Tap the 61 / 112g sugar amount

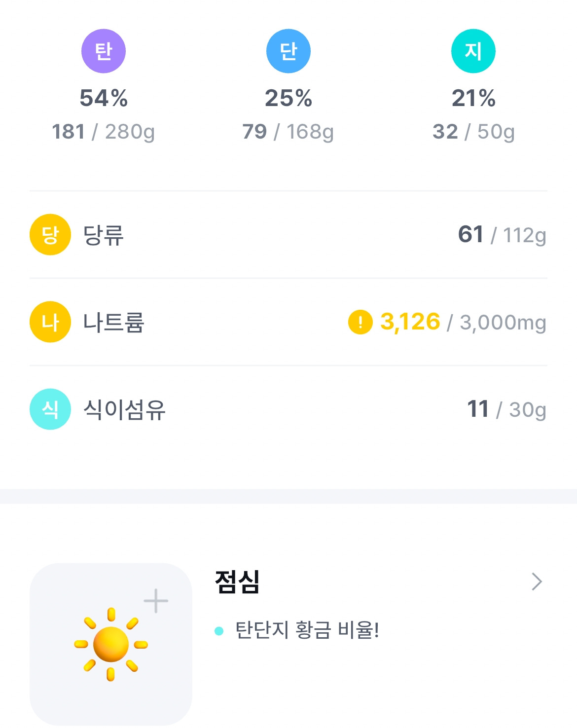pos(502,235)
